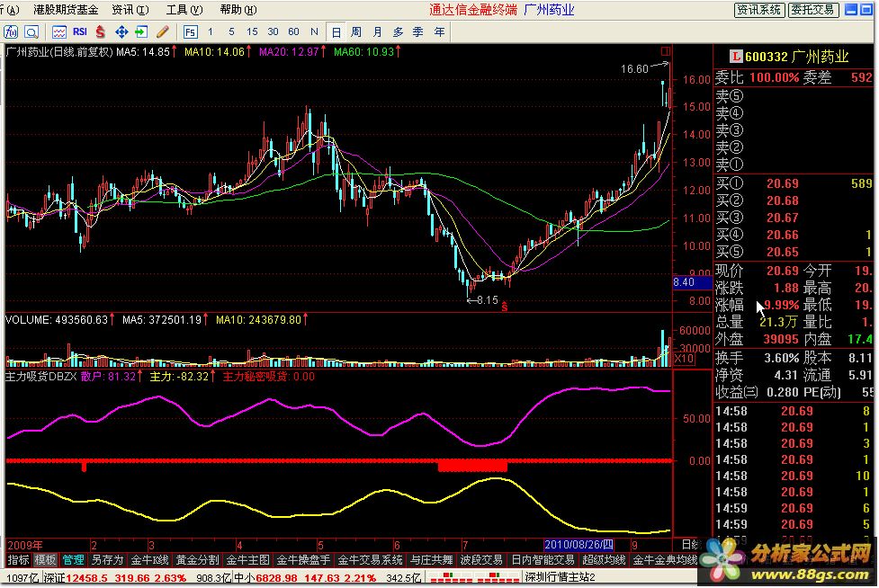The height and width of the screenshot is (588, 879).
Task: Click the 资讯系统 button
Action: 759,10
